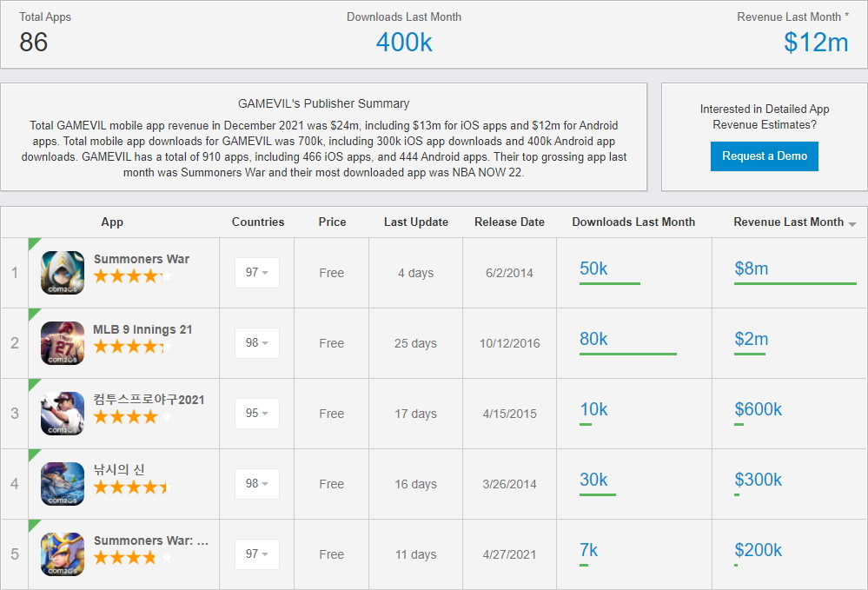Image resolution: width=868 pixels, height=590 pixels.
Task: Open the 낚시의 신 app icon
Action: click(63, 483)
